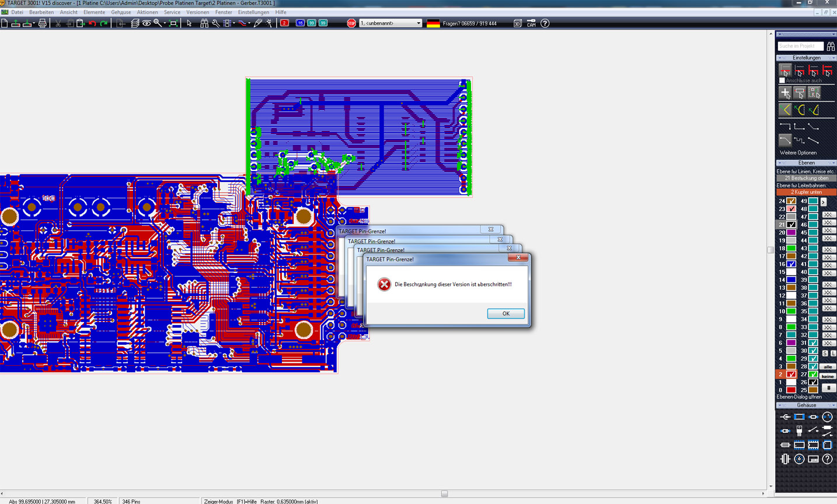Screen dimensions: 837x504
Task: Click the 'Suche im Projekt' search field
Action: (800, 46)
